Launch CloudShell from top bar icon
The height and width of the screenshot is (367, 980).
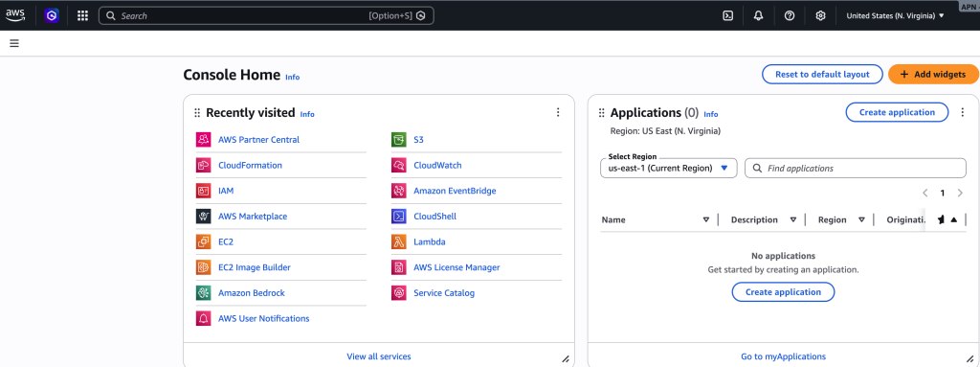(727, 15)
